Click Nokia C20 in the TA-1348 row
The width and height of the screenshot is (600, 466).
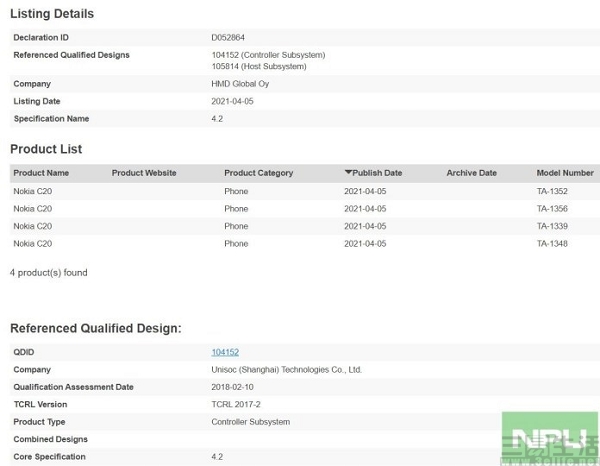[x=33, y=243]
